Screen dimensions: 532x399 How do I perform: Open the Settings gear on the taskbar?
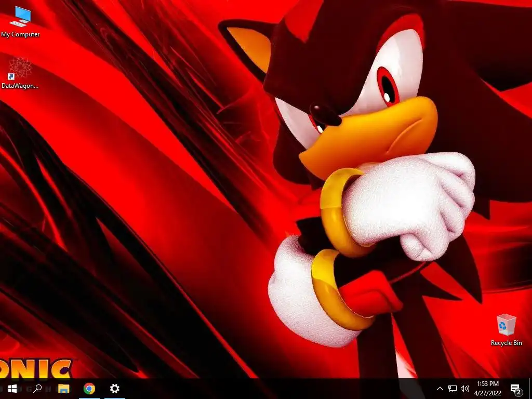[115, 389]
